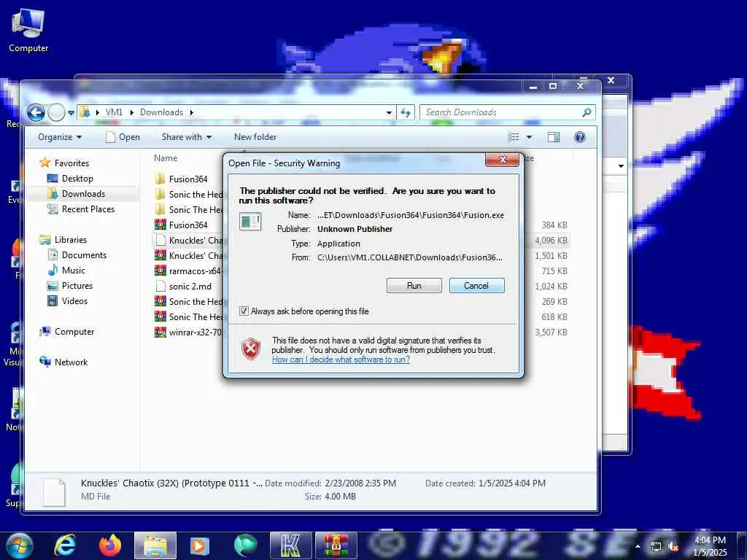Viewport: 747px width, 560px height.
Task: Click New folder in the toolbar
Action: tap(255, 137)
